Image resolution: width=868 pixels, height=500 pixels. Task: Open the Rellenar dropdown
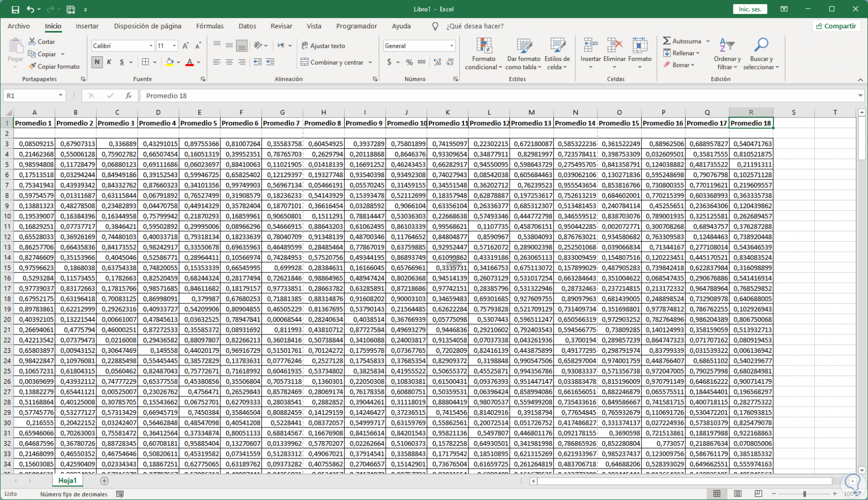(682, 53)
